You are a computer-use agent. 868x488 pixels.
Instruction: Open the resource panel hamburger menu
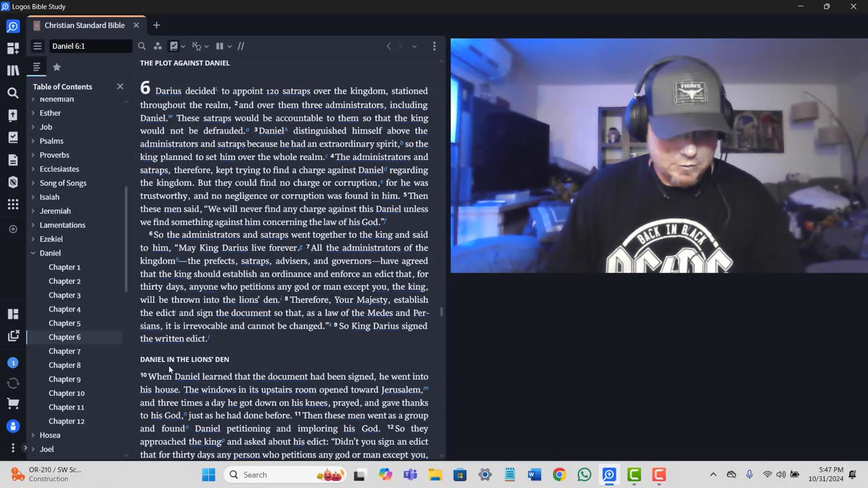point(37,46)
